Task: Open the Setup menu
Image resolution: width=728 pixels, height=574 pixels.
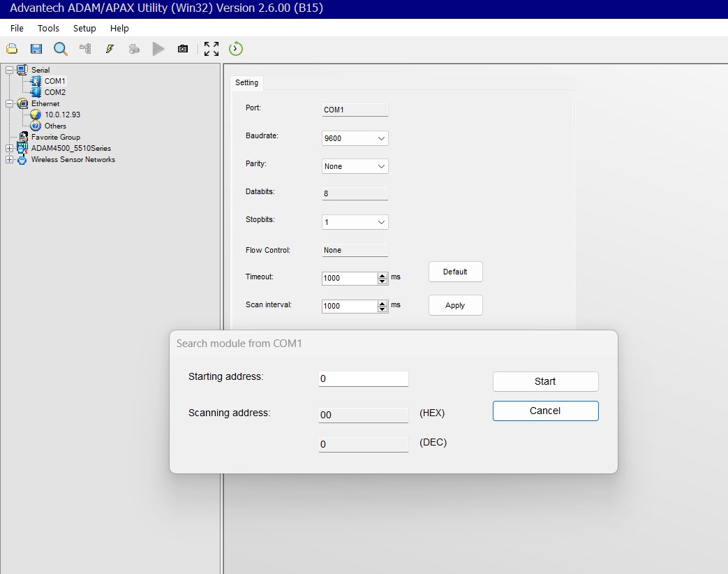Action: [x=84, y=29]
